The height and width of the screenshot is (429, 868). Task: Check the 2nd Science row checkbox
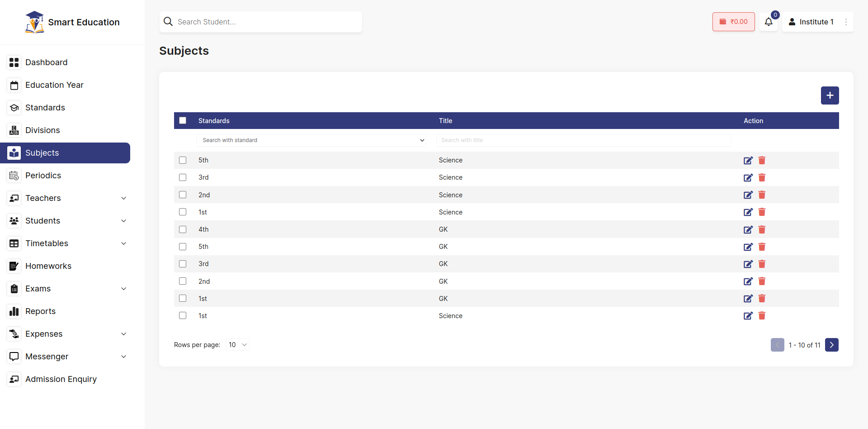tap(183, 195)
